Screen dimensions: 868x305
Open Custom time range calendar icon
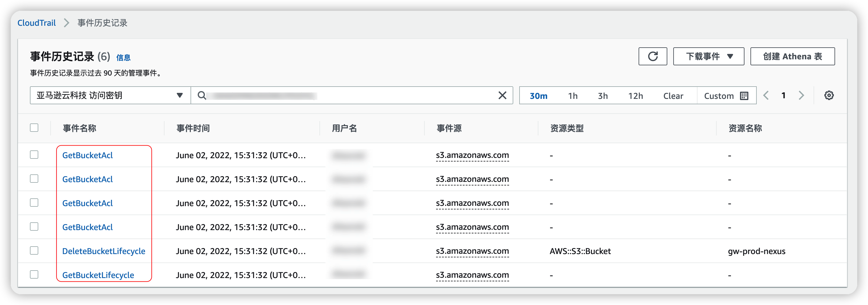(x=744, y=96)
